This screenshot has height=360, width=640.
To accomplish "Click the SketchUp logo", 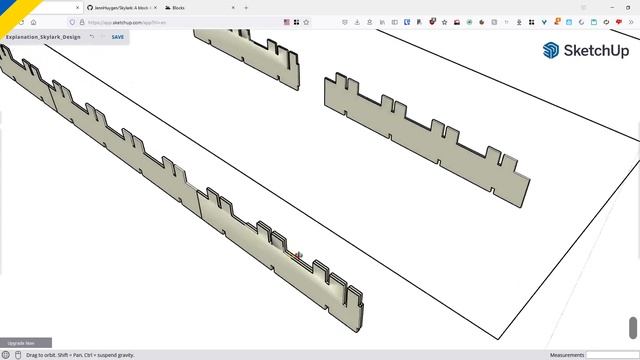I will [x=586, y=51].
